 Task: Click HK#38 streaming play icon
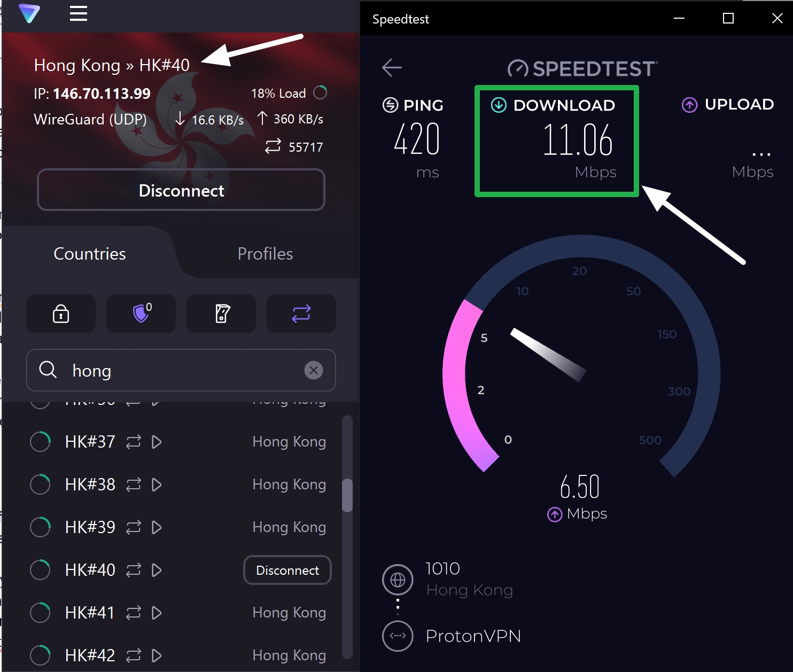click(157, 485)
